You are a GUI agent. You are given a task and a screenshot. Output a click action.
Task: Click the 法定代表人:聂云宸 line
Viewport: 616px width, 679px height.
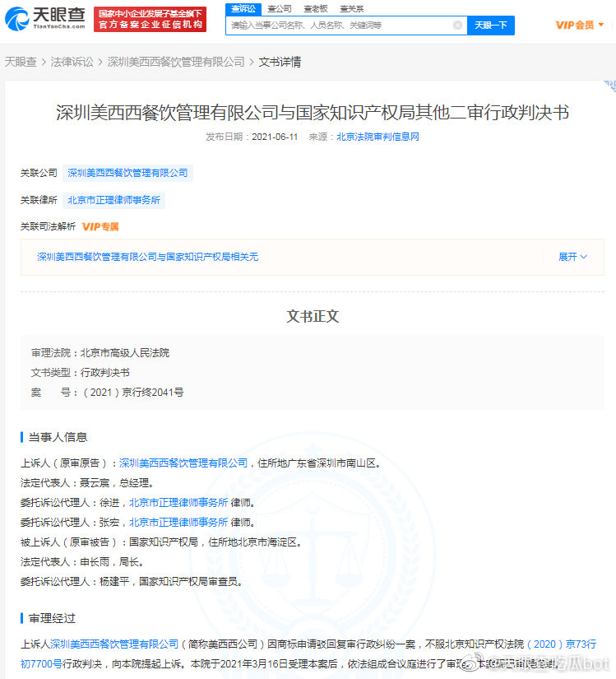(87, 483)
